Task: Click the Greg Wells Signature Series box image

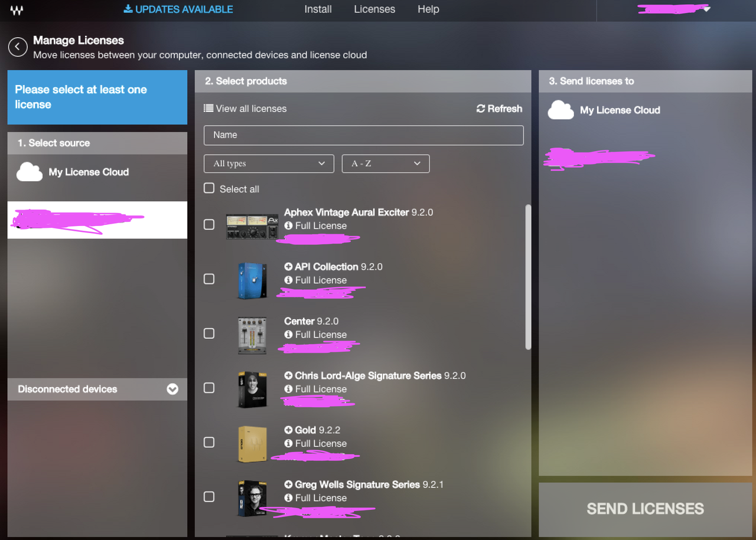Action: [252, 499]
